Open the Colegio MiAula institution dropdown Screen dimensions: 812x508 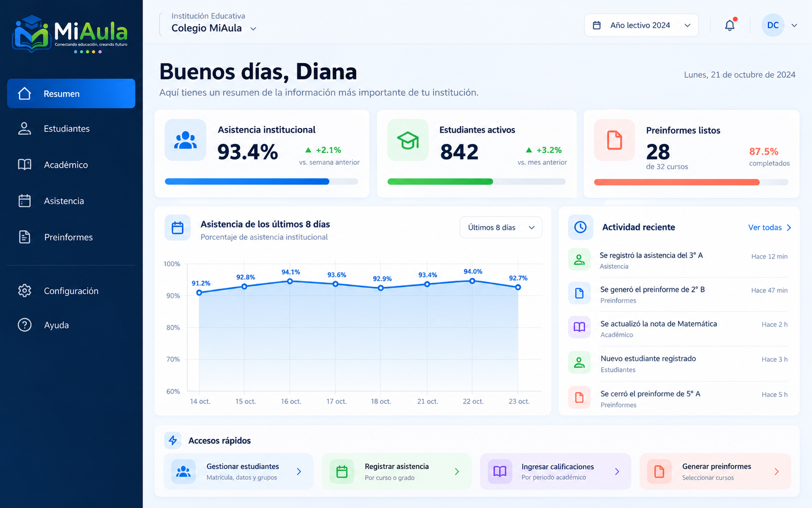(x=213, y=28)
